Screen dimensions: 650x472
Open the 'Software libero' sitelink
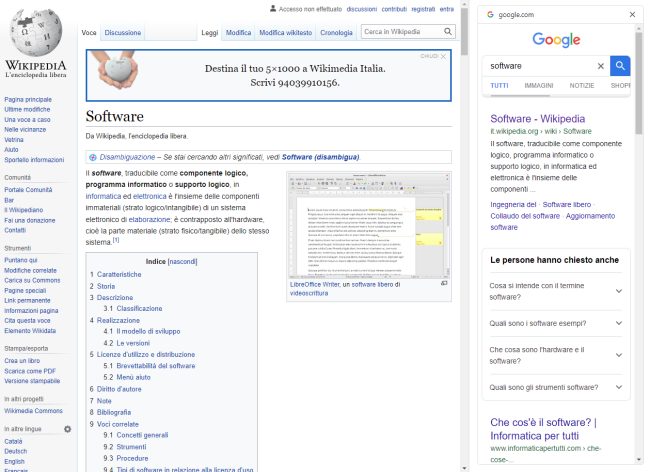point(567,204)
